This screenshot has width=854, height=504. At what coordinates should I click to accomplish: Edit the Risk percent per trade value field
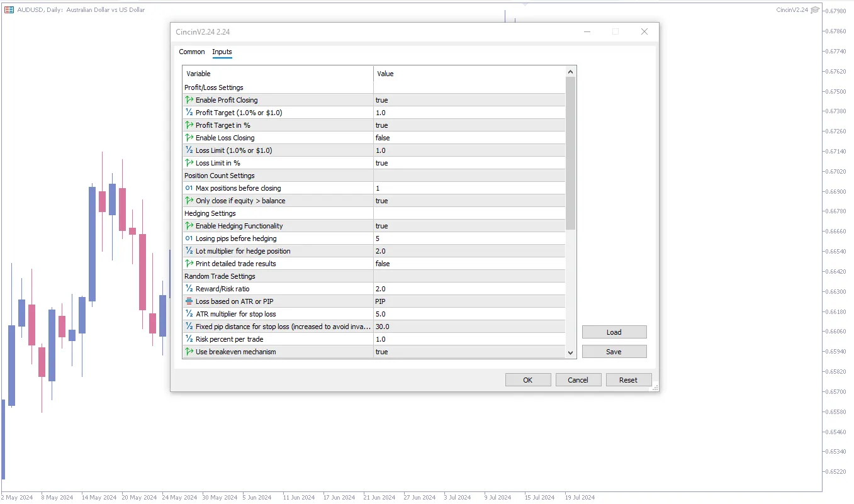(x=469, y=339)
